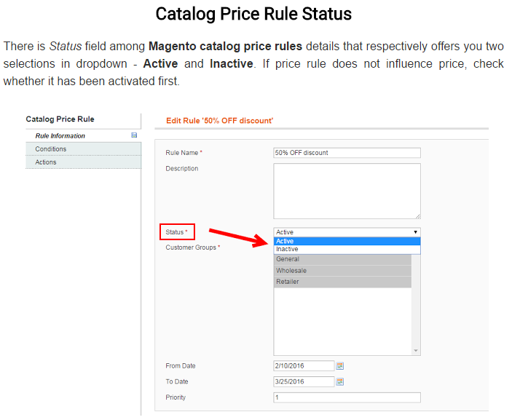Image resolution: width=512 pixels, height=420 pixels.
Task: Click the To Date input field
Action: (x=303, y=381)
